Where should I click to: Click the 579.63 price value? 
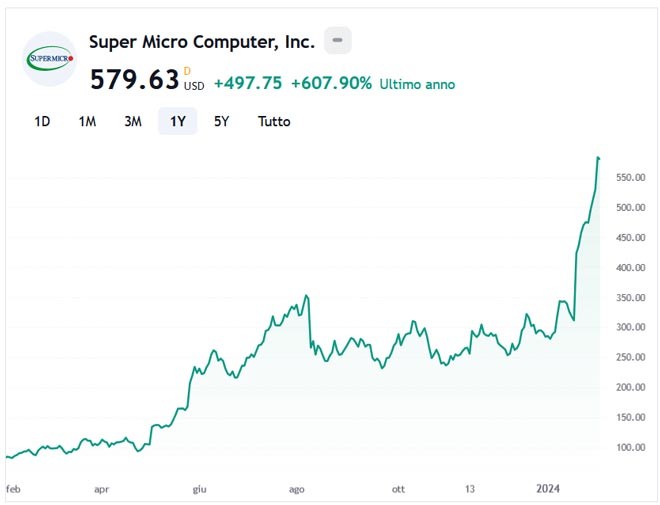[134, 80]
